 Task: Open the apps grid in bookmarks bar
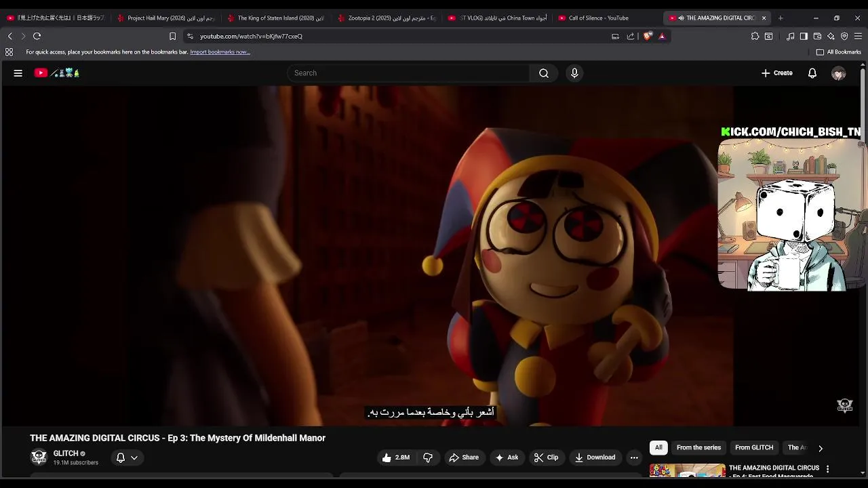click(9, 52)
